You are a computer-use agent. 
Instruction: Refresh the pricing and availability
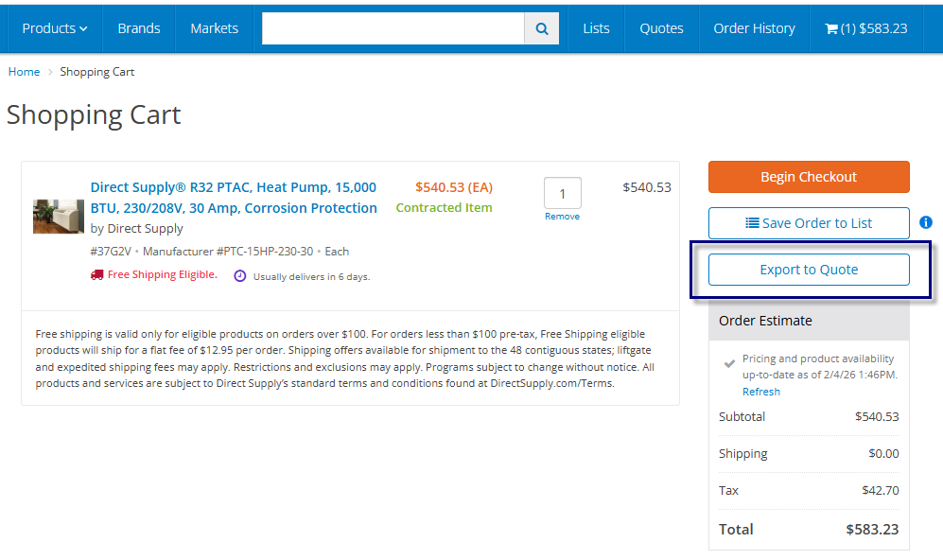(x=760, y=392)
